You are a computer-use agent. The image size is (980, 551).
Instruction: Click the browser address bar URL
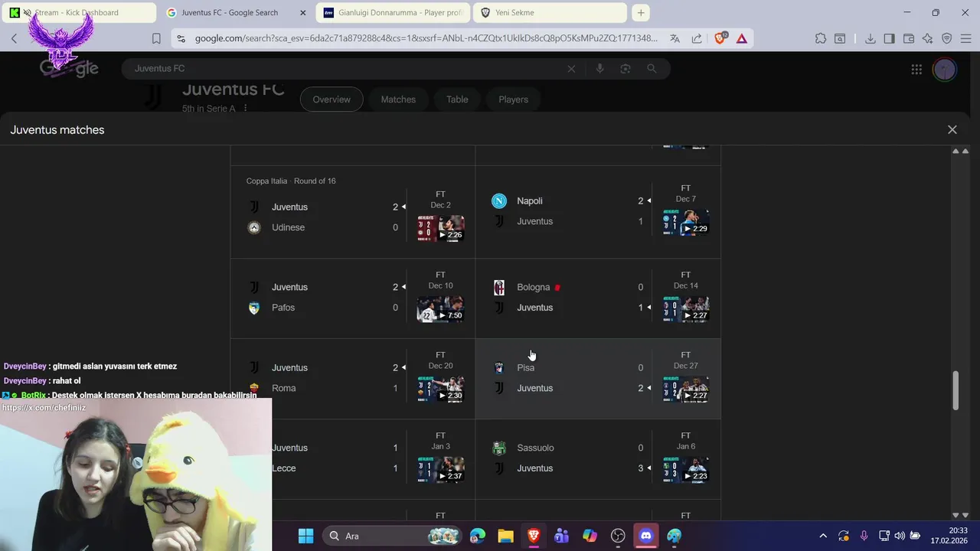tap(426, 38)
